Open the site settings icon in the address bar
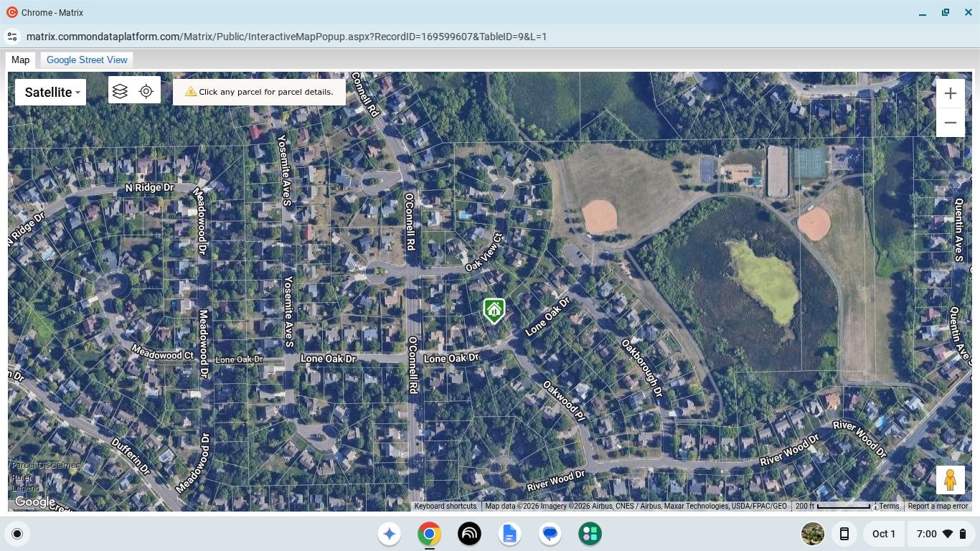 pos(11,37)
